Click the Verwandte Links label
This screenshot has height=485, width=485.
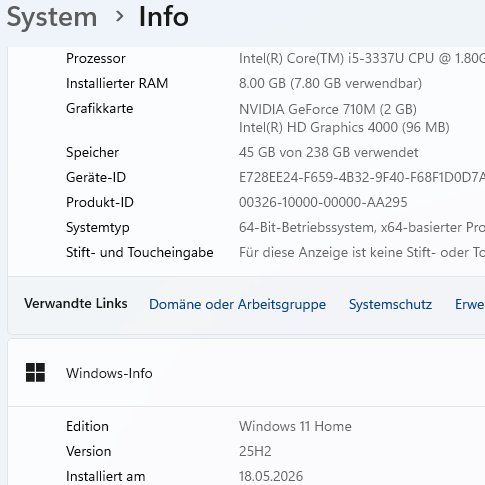click(76, 303)
